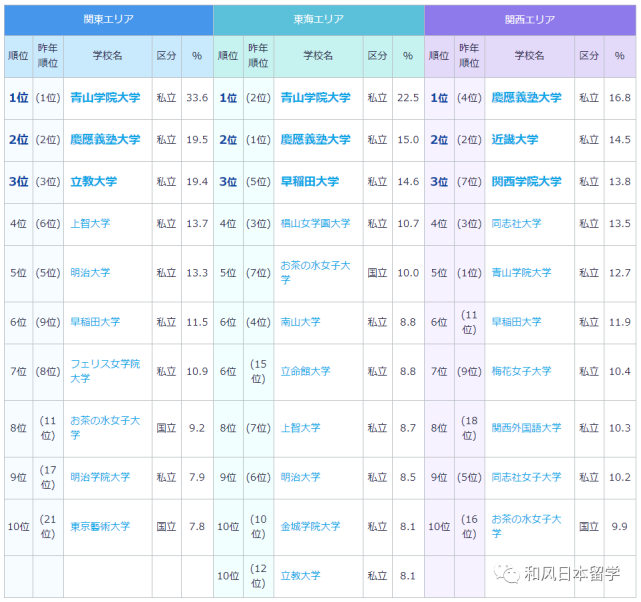The image size is (641, 602).
Task: Select the 13.7 percentage cell
Action: (197, 224)
